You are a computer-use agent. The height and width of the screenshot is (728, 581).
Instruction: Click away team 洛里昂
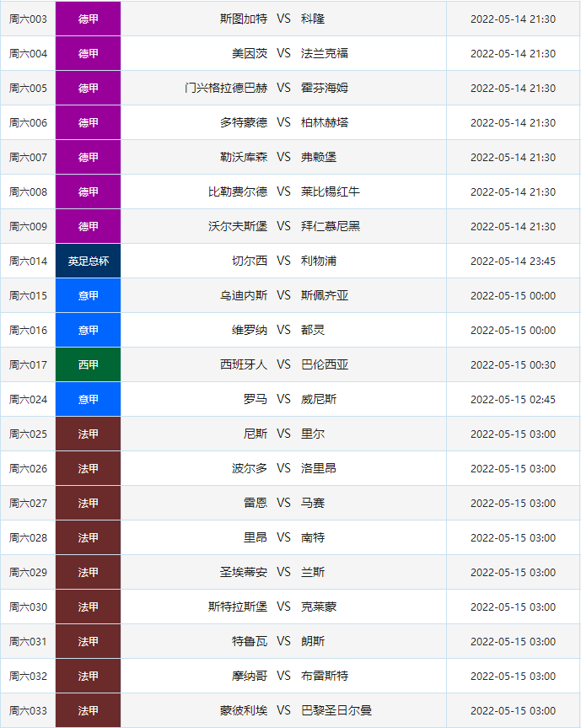(x=319, y=468)
